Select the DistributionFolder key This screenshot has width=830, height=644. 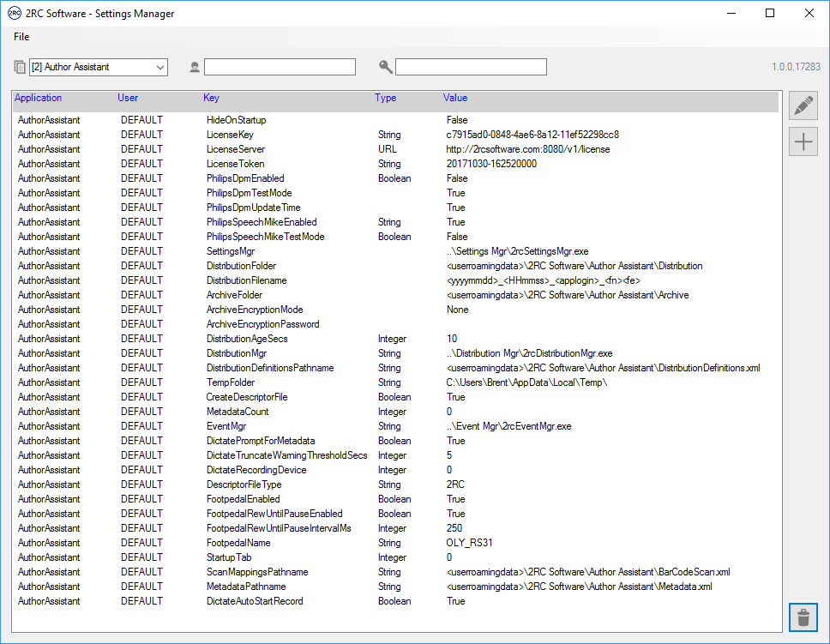(241, 266)
